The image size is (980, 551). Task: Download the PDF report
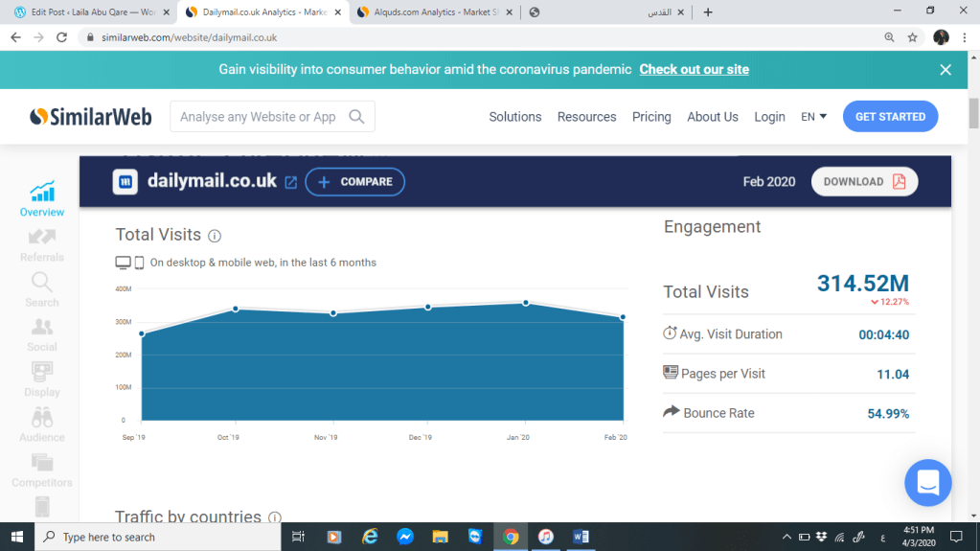click(x=864, y=182)
